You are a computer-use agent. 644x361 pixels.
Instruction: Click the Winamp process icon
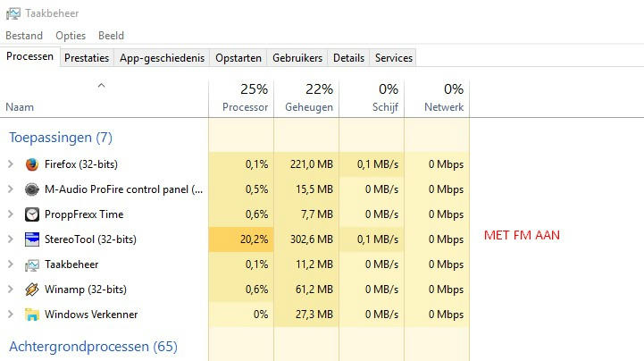click(32, 290)
